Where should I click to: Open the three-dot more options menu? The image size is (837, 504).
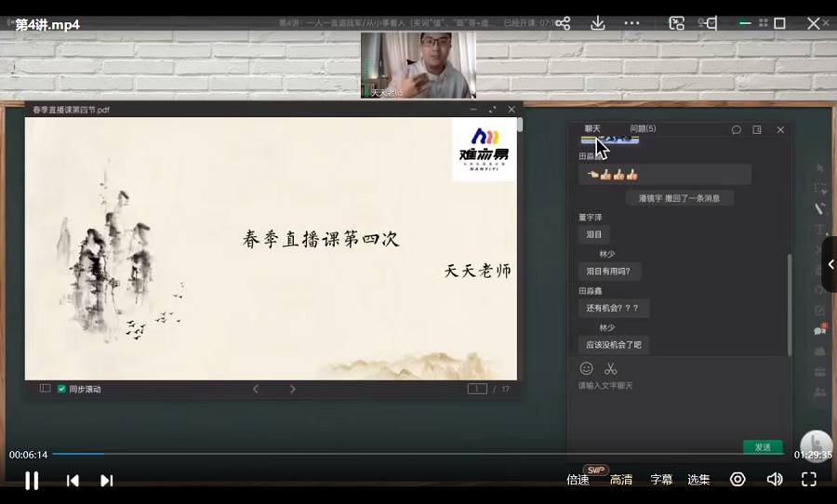coord(631,23)
